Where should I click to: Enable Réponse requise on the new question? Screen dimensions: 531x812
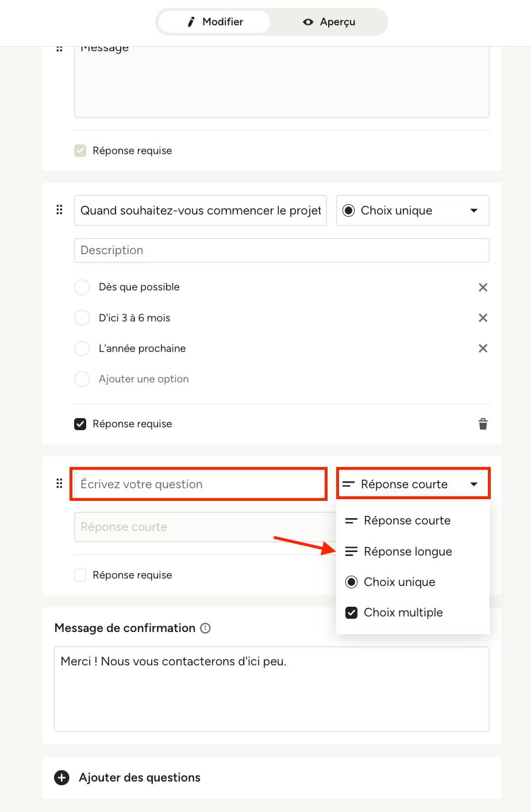click(80, 575)
